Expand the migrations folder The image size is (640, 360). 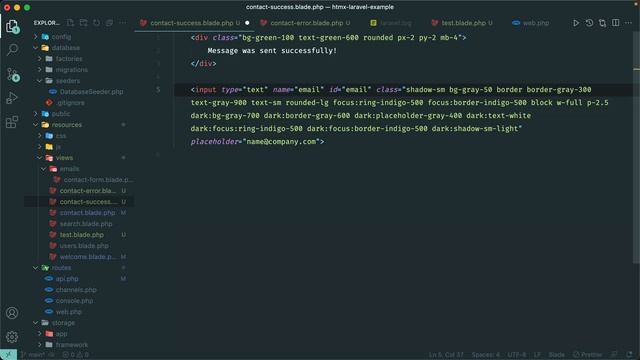click(71, 70)
